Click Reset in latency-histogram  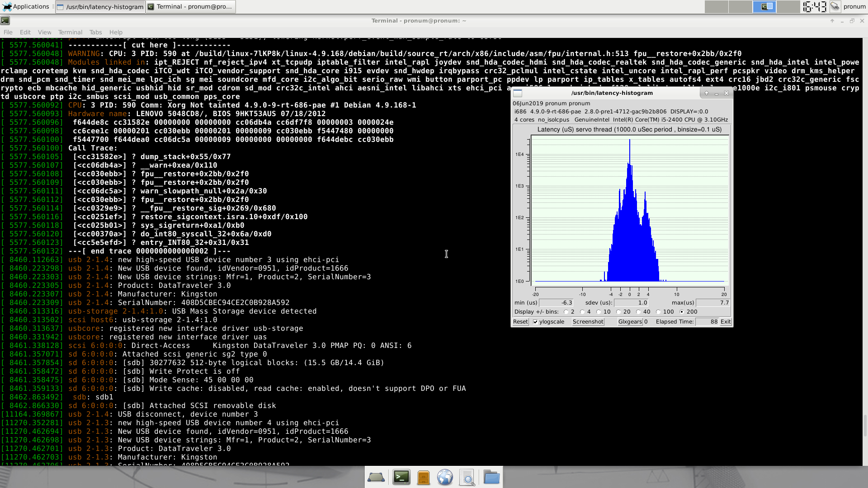(x=520, y=322)
